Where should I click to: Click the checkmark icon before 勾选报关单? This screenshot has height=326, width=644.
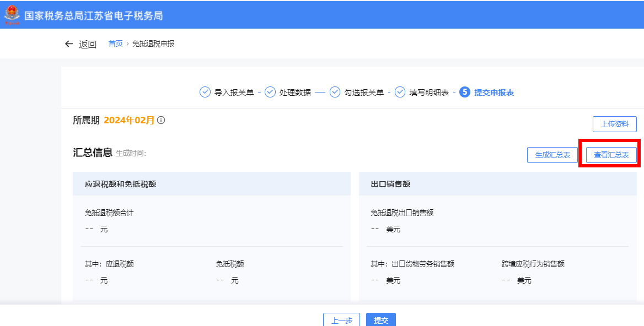tap(335, 92)
